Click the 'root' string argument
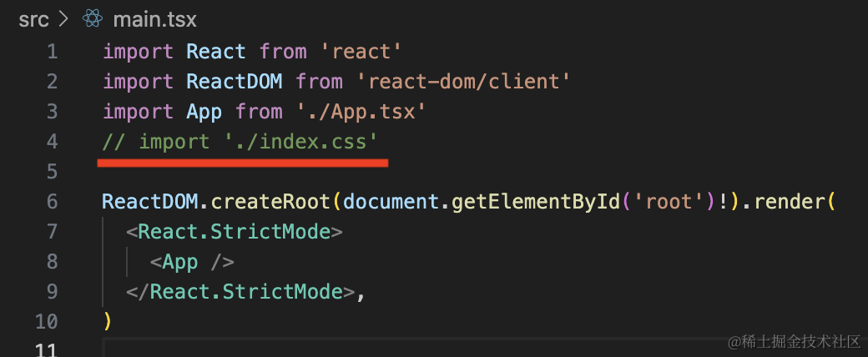 [x=669, y=202]
